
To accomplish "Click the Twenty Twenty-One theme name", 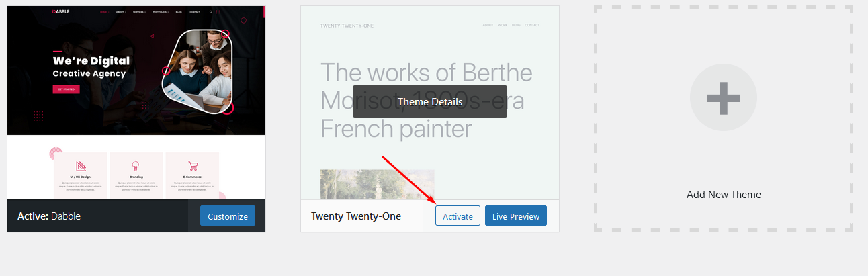I will pyautogui.click(x=355, y=216).
